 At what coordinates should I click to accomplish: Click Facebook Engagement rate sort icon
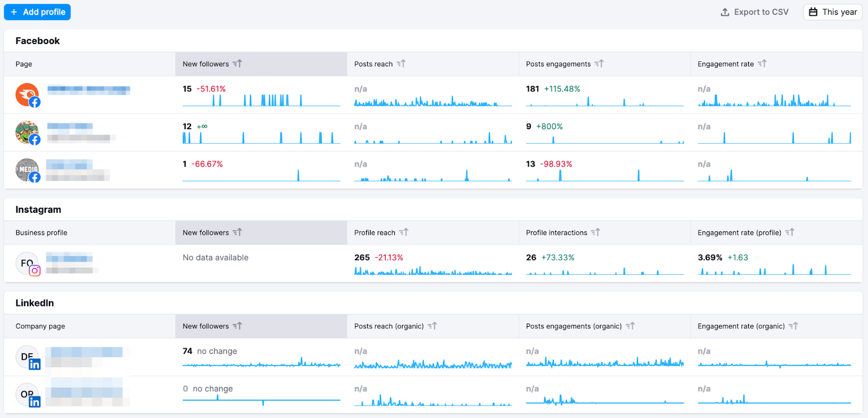point(762,64)
